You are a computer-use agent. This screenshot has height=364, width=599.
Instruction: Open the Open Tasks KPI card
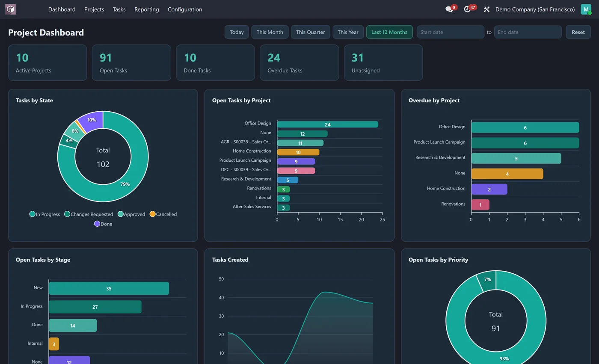(131, 62)
